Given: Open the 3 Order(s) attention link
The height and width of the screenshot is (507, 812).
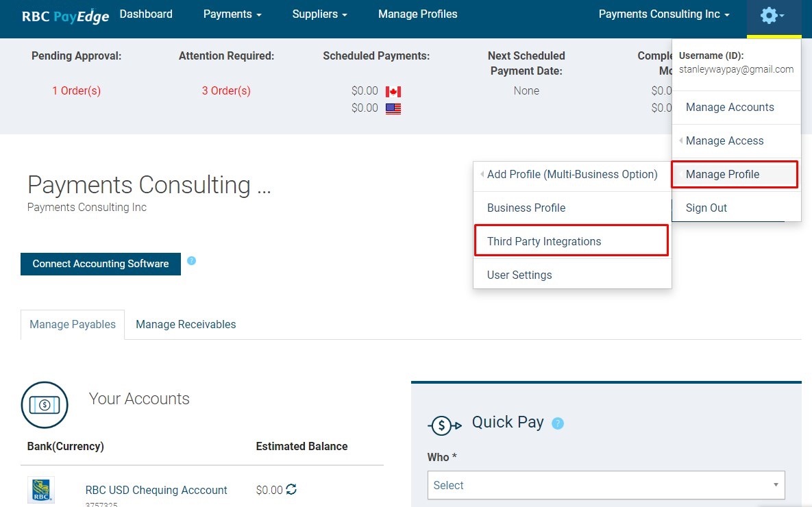Looking at the screenshot, I should point(226,90).
